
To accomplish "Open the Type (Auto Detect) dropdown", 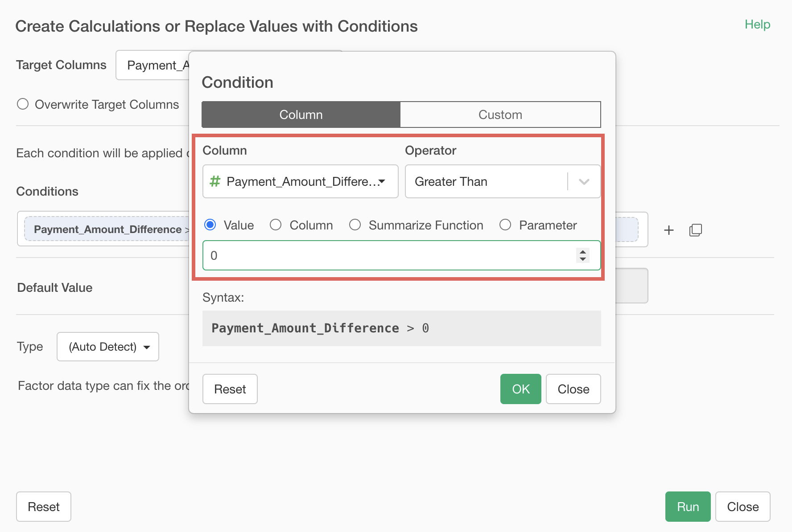I will pos(108,347).
